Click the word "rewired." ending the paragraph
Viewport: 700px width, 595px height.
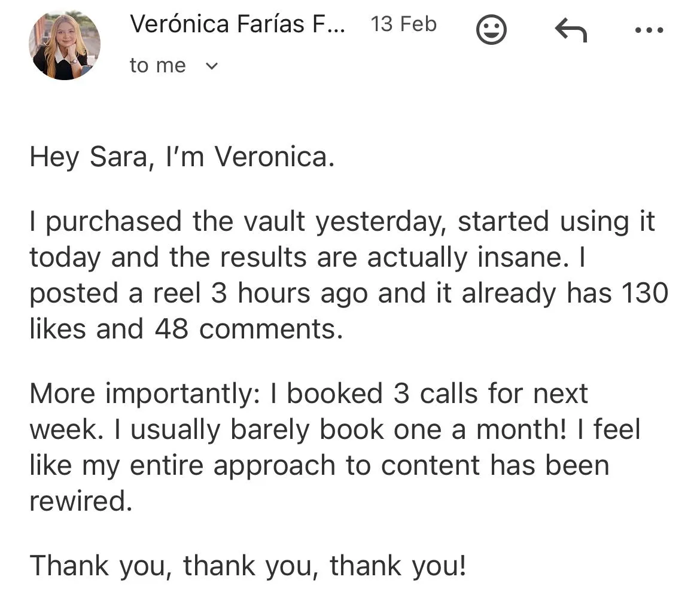pyautogui.click(x=80, y=501)
